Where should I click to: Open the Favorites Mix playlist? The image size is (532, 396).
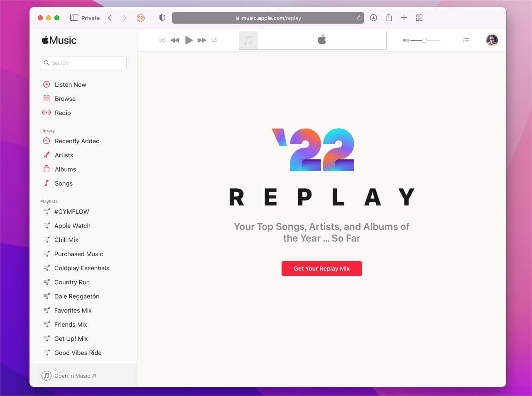(x=67, y=310)
